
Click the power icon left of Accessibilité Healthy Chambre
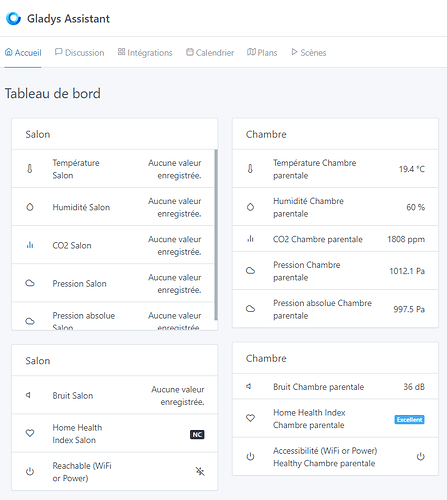click(x=250, y=457)
